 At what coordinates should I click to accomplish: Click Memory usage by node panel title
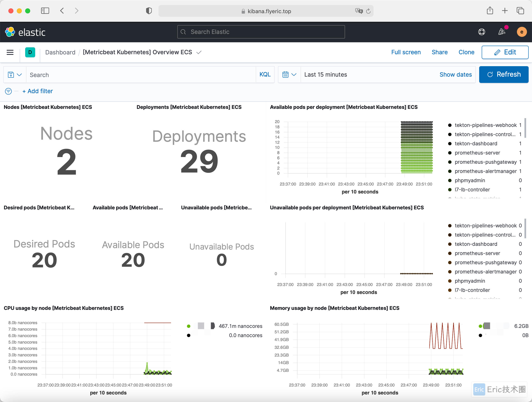(x=335, y=308)
